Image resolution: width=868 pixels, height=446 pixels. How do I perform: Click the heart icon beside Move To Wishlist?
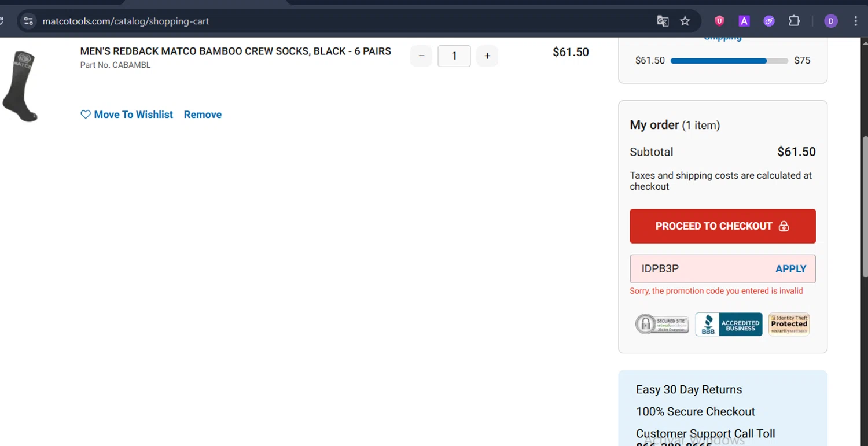click(86, 115)
